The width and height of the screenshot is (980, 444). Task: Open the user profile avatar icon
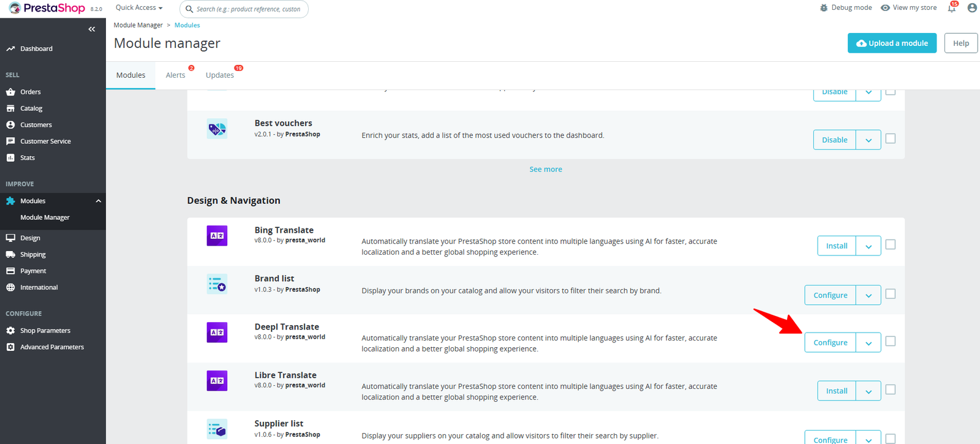(972, 8)
